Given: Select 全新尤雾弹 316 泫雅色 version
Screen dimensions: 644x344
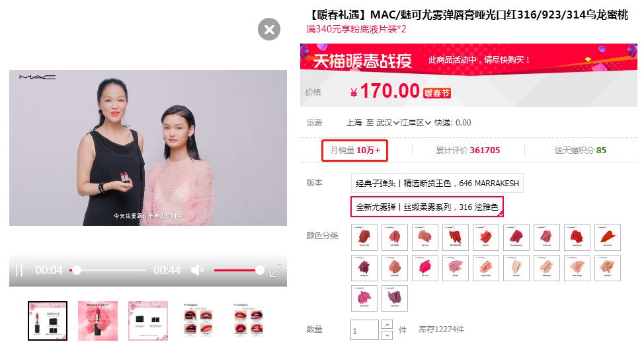Looking at the screenshot, I should [427, 207].
